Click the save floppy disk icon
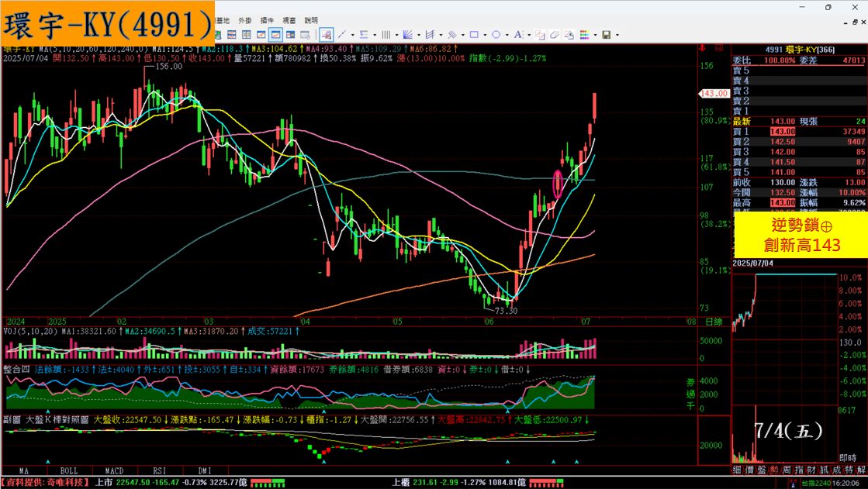Viewport: 868px width, 489px height. (x=606, y=35)
